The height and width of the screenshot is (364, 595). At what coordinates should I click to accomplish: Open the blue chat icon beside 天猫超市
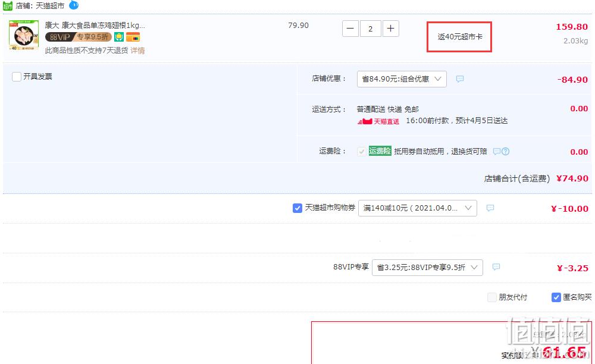click(74, 5)
